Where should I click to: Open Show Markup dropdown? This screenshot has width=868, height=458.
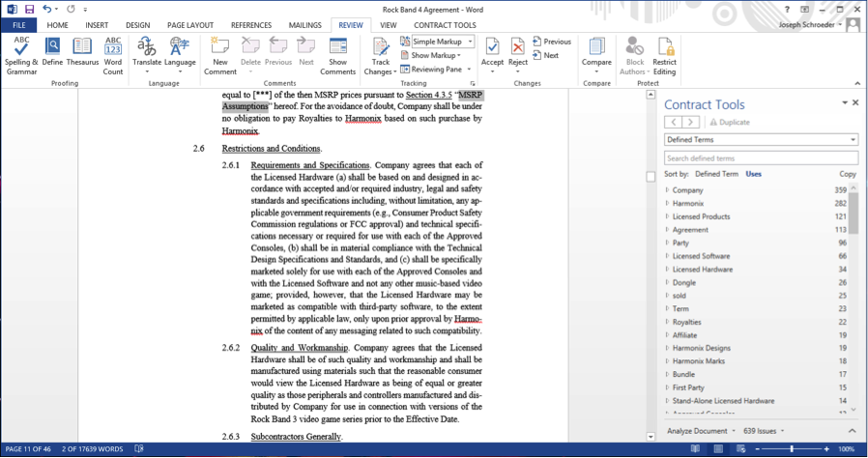[431, 55]
